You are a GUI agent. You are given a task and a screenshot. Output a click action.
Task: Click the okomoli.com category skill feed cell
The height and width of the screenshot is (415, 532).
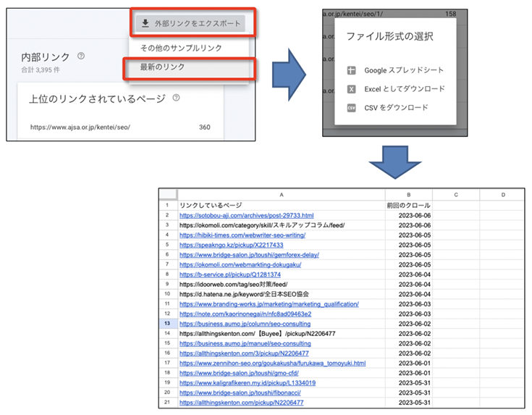coord(282,225)
